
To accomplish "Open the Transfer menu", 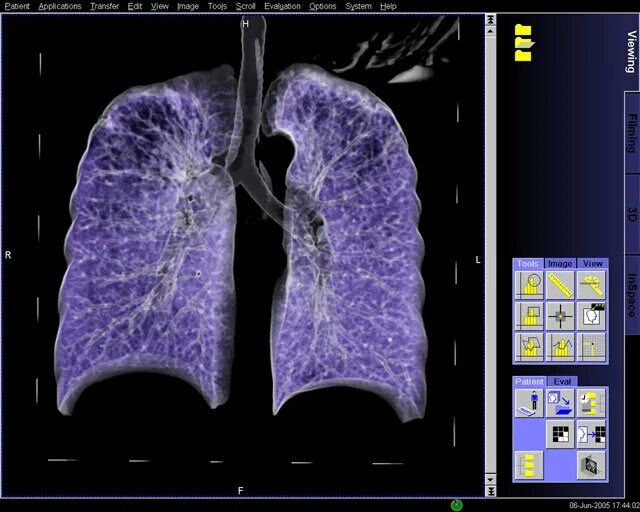I will (104, 6).
